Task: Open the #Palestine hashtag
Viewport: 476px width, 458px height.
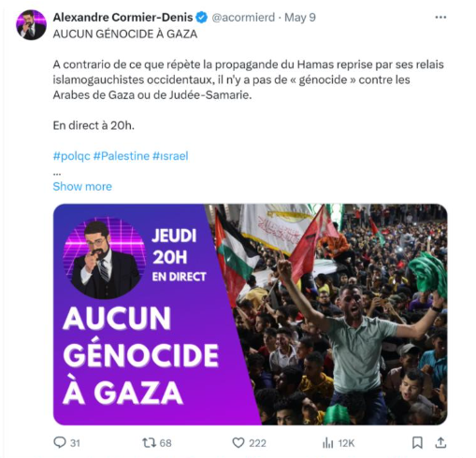Action: 122,156
